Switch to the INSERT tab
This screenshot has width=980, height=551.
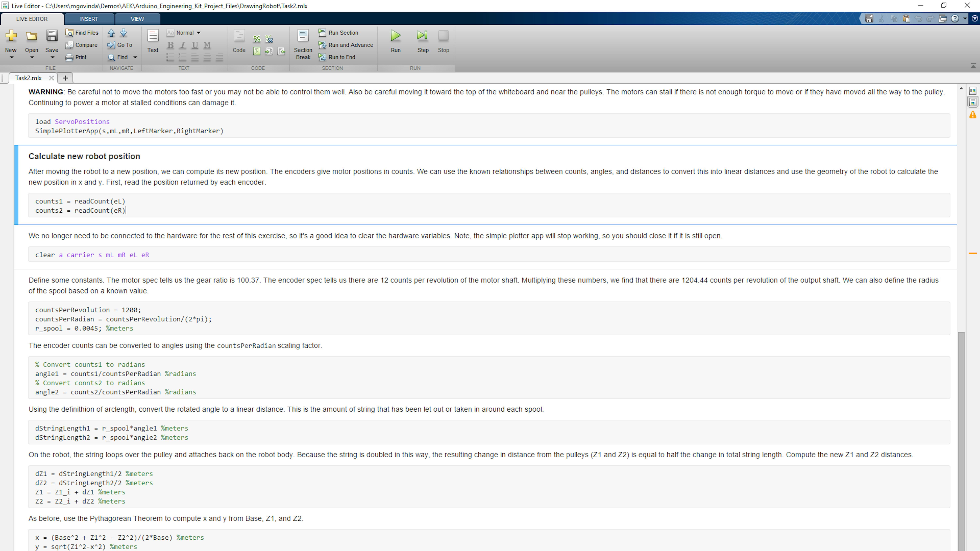(89, 19)
